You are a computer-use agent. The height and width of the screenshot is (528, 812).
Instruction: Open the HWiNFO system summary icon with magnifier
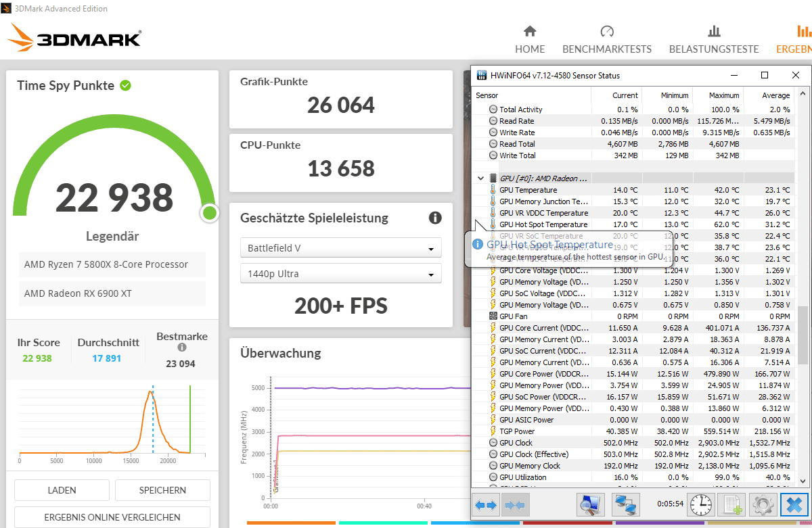pyautogui.click(x=591, y=504)
